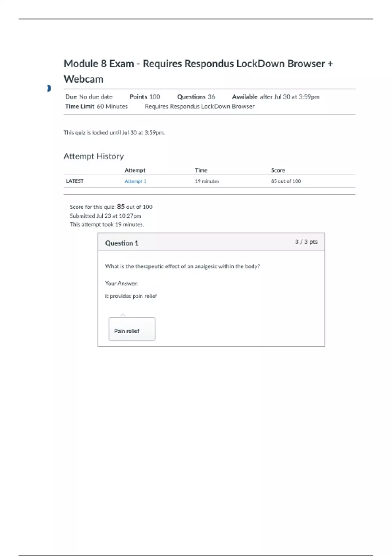Click the small caret above Pain relief box
Viewport: 392px width, 556px height.
pos(123,315)
